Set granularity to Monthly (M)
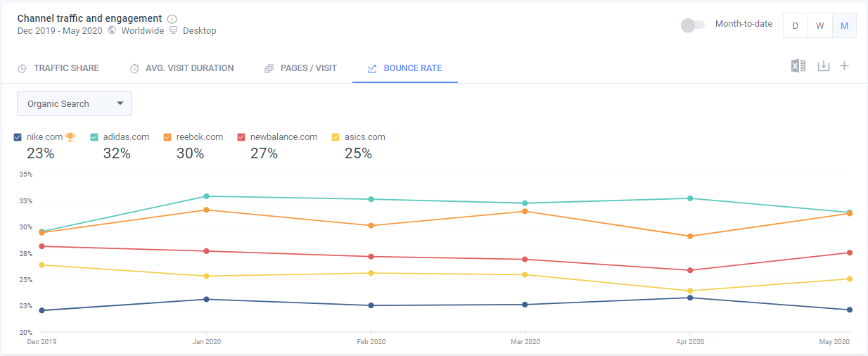This screenshot has width=868, height=356. [x=844, y=25]
